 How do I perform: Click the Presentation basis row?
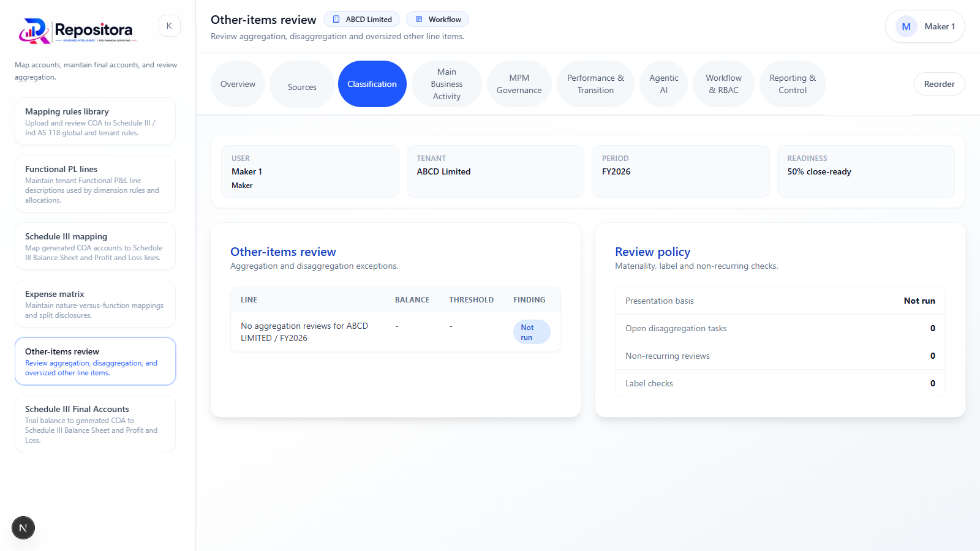point(780,301)
